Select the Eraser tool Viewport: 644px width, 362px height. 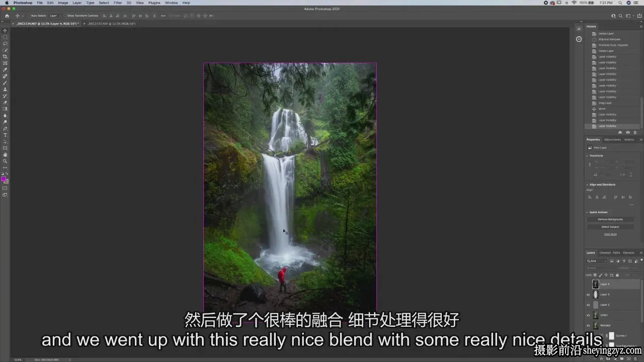tap(5, 103)
